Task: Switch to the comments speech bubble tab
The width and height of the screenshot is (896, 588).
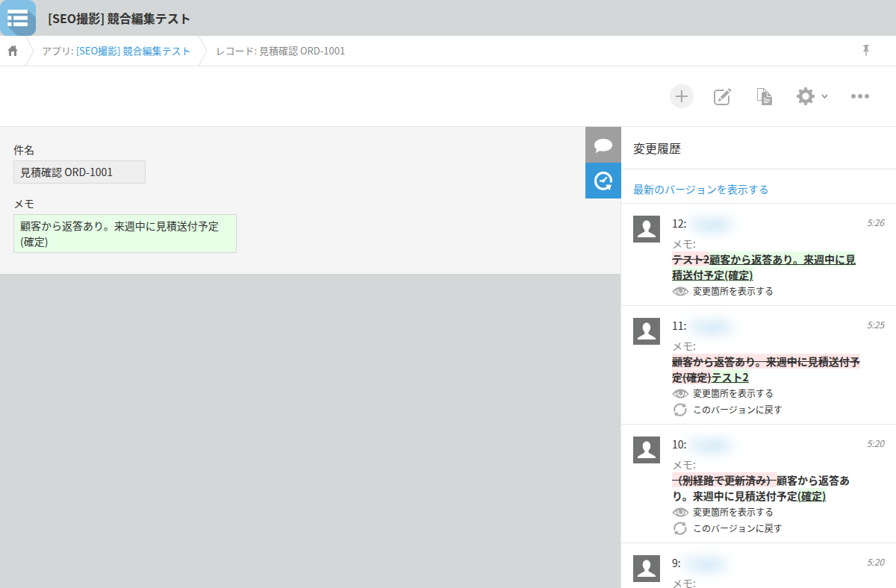Action: (603, 145)
